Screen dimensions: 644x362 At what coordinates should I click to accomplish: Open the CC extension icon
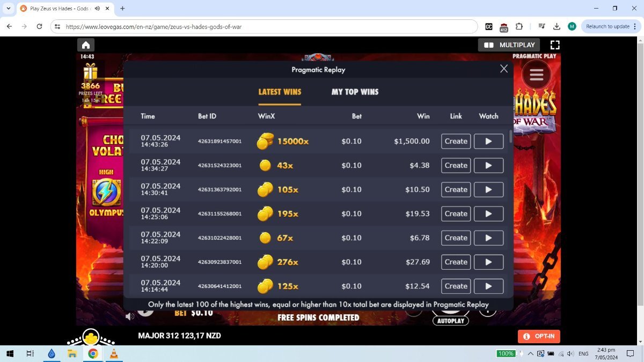point(489,26)
